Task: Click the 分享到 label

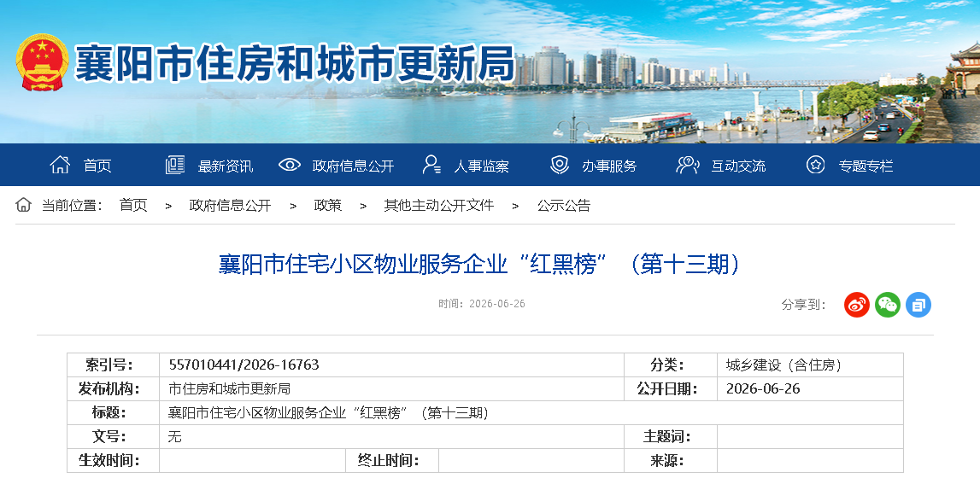Action: [804, 305]
